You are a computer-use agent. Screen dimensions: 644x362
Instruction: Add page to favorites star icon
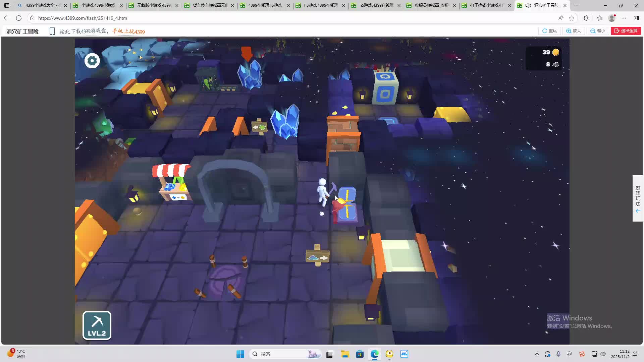[x=572, y=18]
